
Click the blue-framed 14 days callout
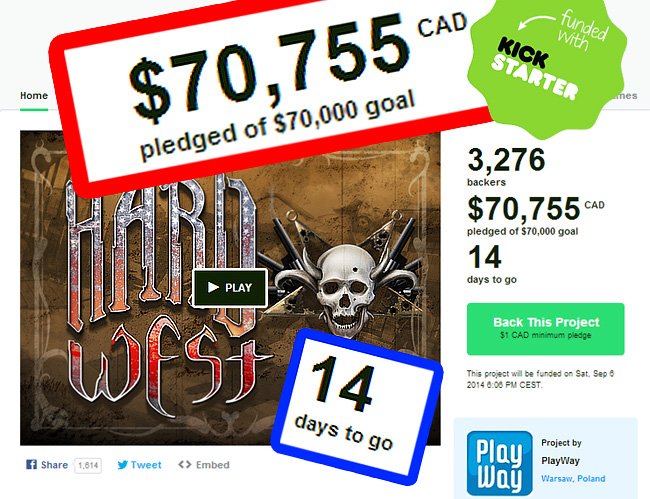coord(357,407)
